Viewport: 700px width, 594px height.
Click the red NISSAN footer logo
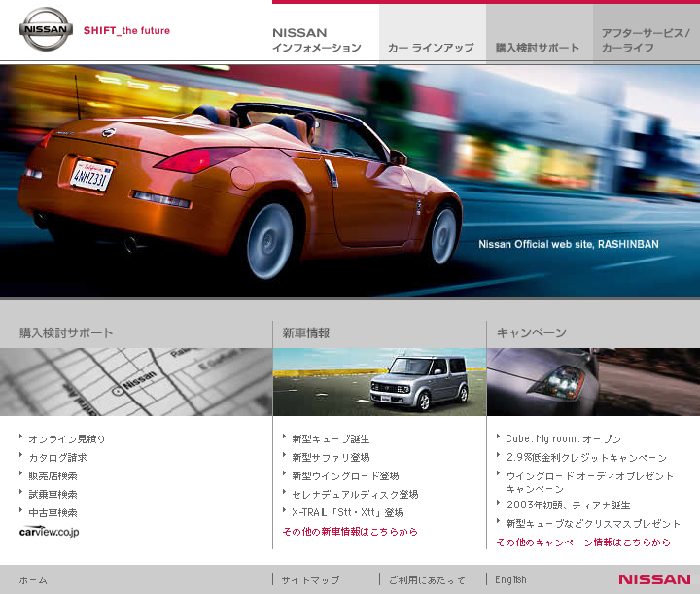[x=654, y=579]
